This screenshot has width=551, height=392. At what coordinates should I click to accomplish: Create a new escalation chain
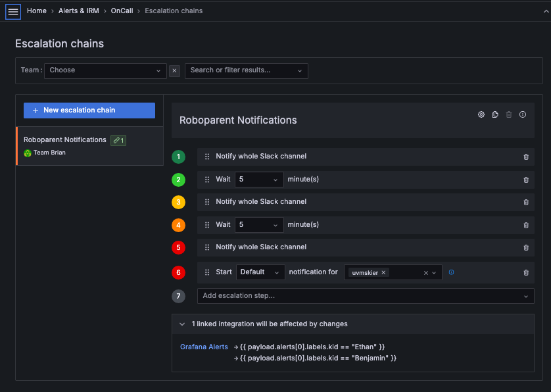pyautogui.click(x=89, y=110)
